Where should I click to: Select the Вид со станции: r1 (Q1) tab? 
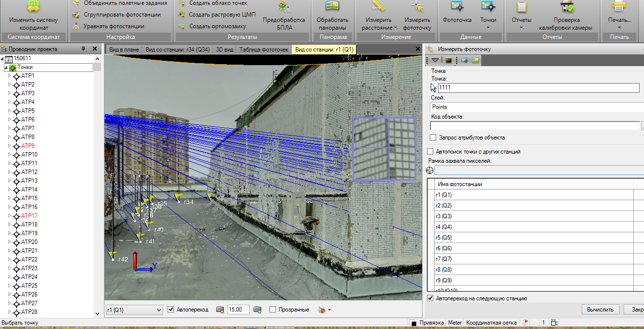tap(324, 50)
